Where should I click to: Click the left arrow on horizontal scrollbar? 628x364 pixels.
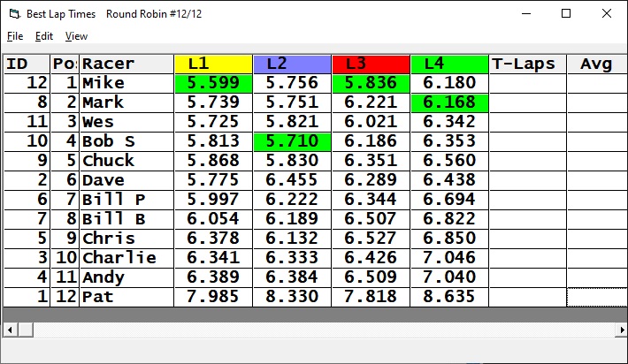[x=9, y=330]
